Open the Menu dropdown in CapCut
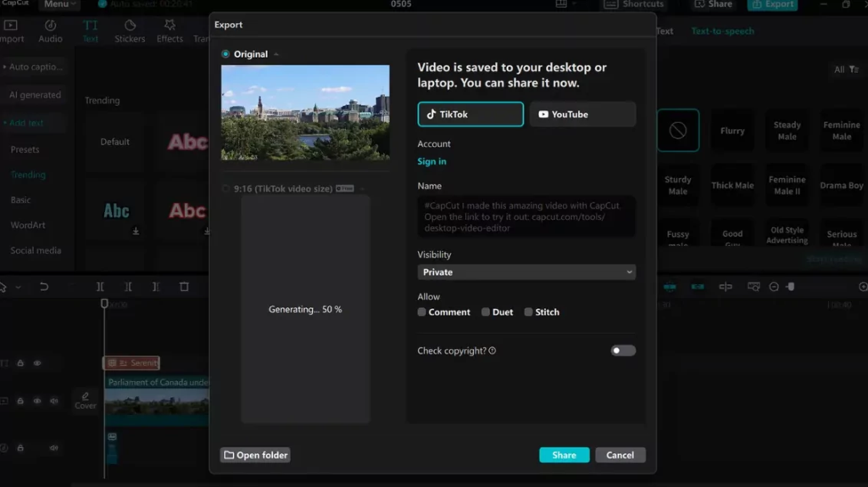 tap(59, 4)
